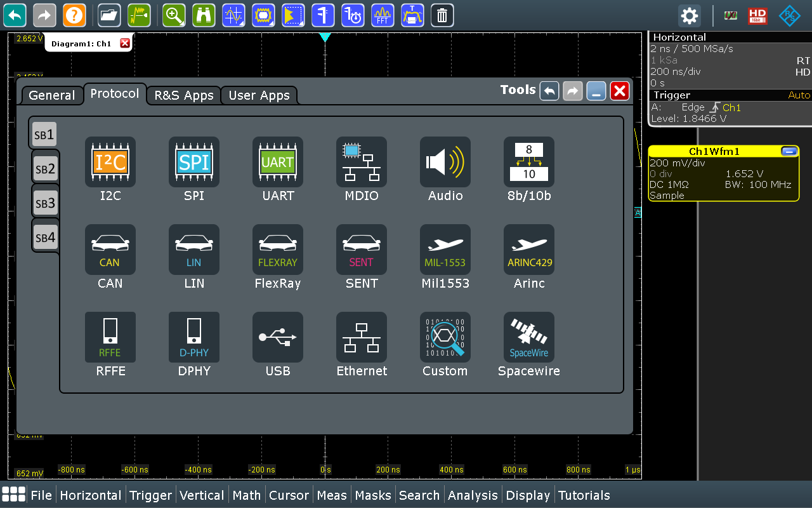Minimize the Ch1Wfm1 channel panel
Viewport: 812px width, 508px height.
pos(789,151)
